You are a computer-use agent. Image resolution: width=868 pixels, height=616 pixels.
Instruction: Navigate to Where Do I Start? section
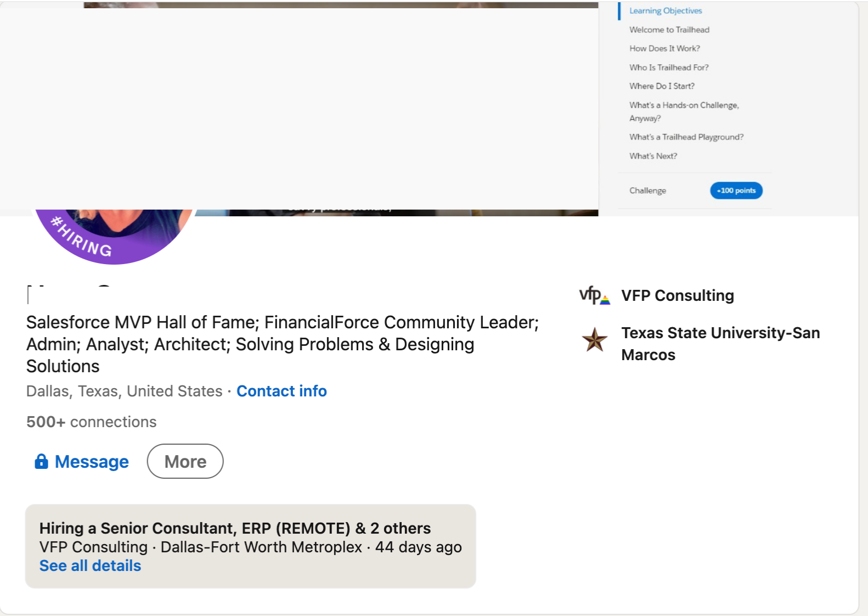coord(662,86)
